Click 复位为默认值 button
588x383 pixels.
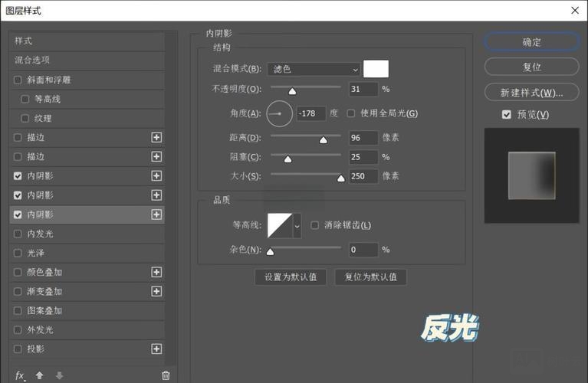[x=370, y=277]
